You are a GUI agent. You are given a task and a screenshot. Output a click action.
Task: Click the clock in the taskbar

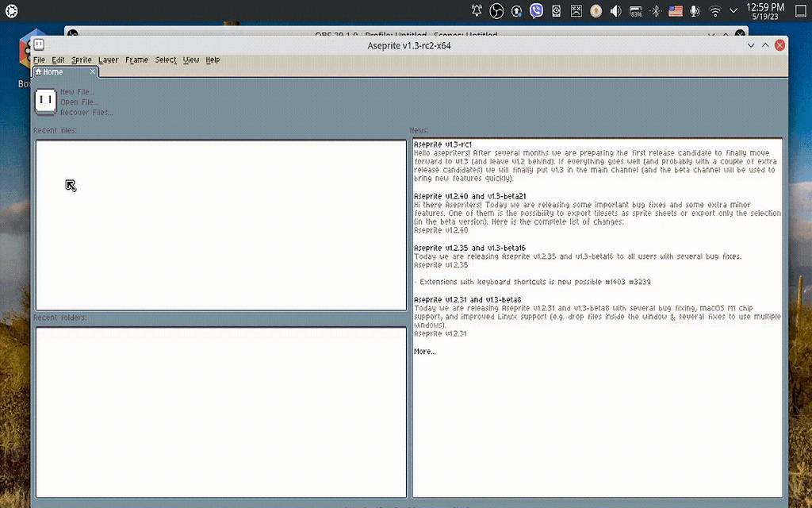(768, 10)
